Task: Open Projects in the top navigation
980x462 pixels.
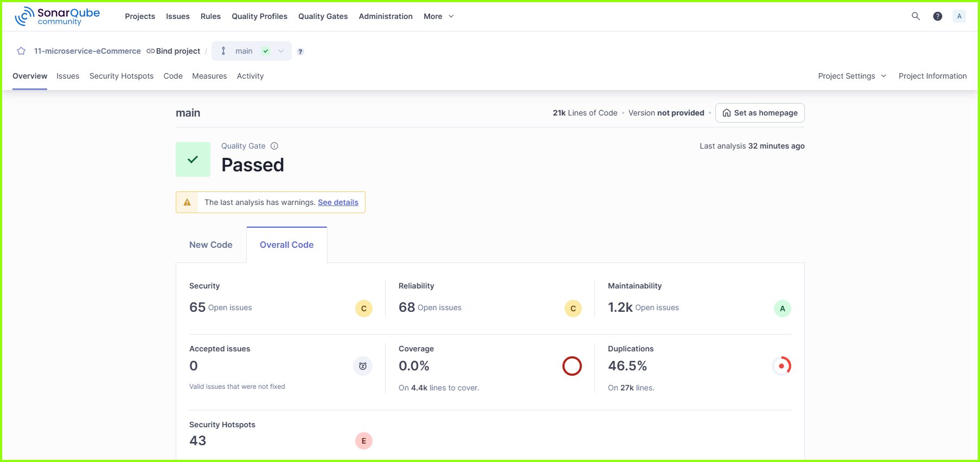Action: pos(140,16)
